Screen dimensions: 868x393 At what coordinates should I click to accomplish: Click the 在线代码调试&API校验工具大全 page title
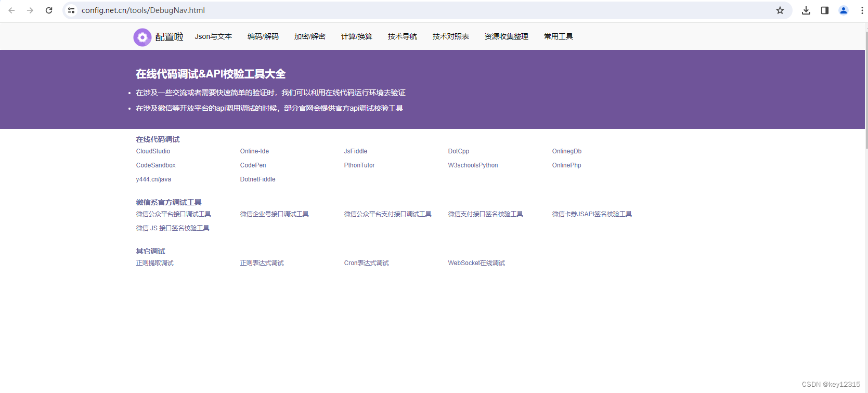point(211,74)
